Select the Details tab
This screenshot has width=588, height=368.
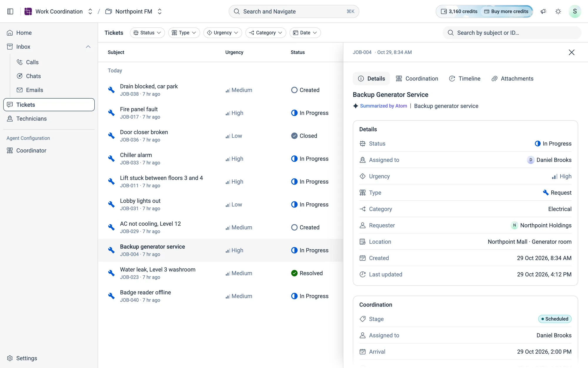[x=371, y=79]
